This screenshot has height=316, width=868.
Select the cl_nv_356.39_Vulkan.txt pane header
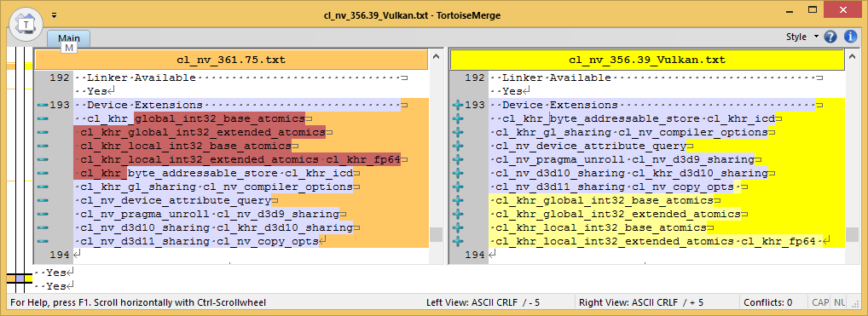[647, 60]
